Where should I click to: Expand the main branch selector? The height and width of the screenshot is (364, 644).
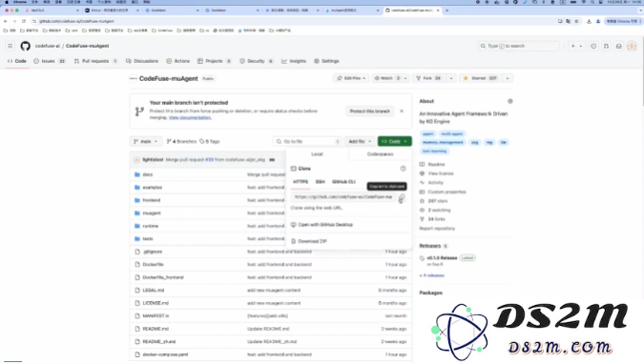tap(146, 142)
